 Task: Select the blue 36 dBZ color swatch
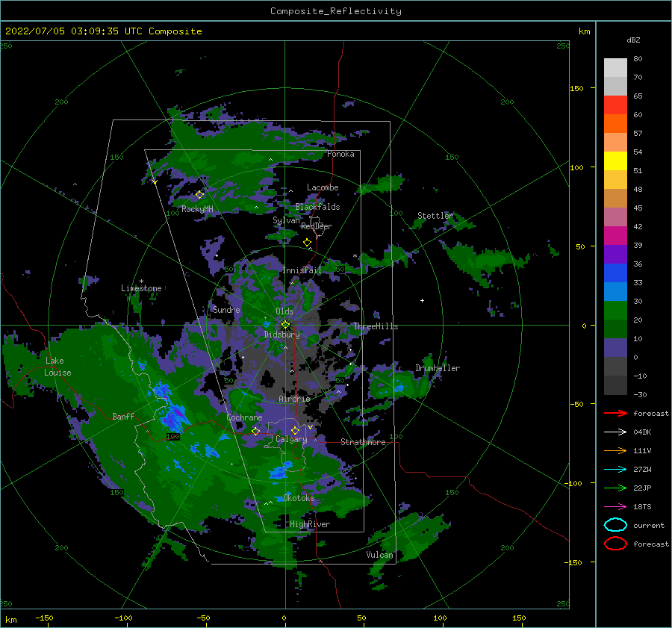[615, 273]
